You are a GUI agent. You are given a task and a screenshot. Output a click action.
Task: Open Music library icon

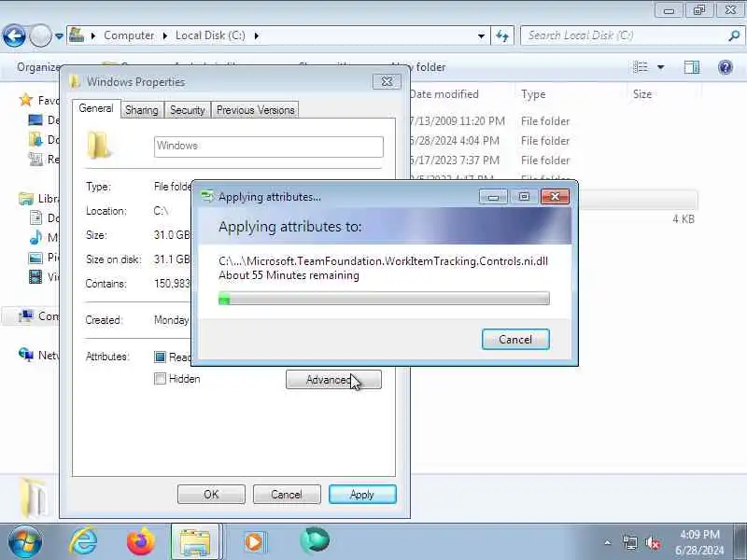(x=35, y=237)
